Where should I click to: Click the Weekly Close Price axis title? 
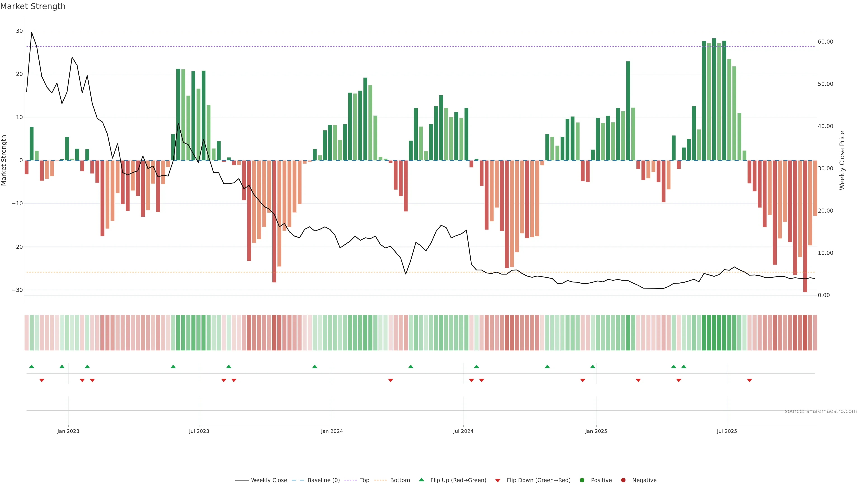pyautogui.click(x=842, y=160)
